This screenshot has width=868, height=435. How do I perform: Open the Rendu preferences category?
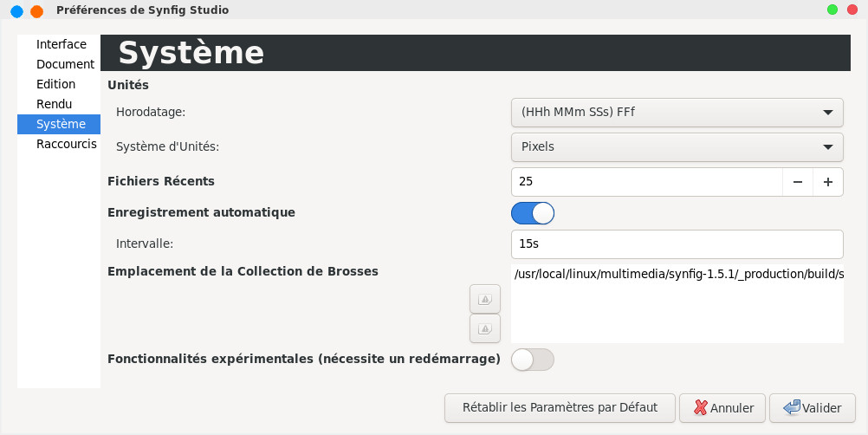(x=54, y=104)
